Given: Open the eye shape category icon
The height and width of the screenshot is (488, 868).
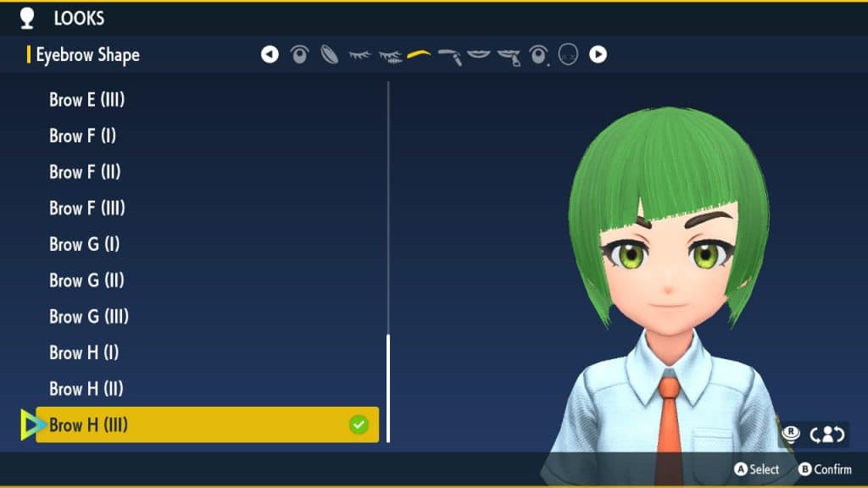Looking at the screenshot, I should click(x=299, y=54).
